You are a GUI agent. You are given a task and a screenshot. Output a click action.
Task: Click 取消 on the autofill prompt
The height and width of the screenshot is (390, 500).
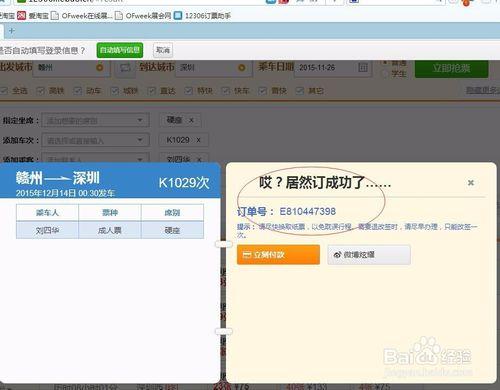[163, 50]
